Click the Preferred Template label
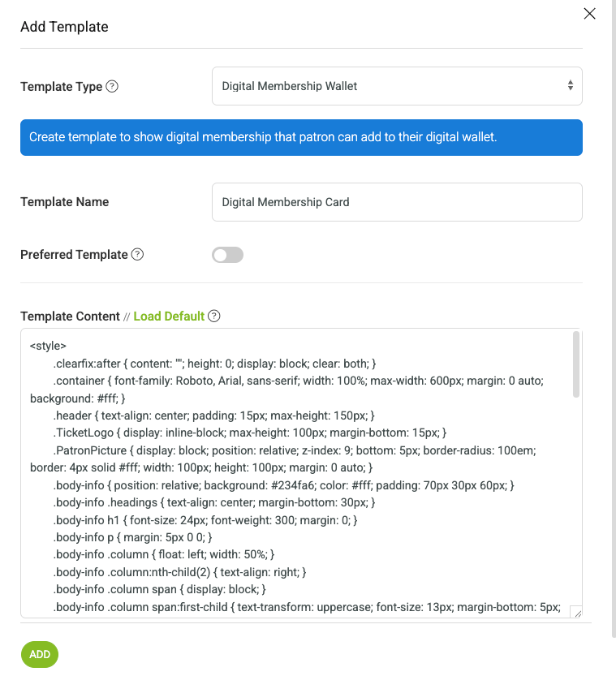This screenshot has height=676, width=616. (74, 255)
